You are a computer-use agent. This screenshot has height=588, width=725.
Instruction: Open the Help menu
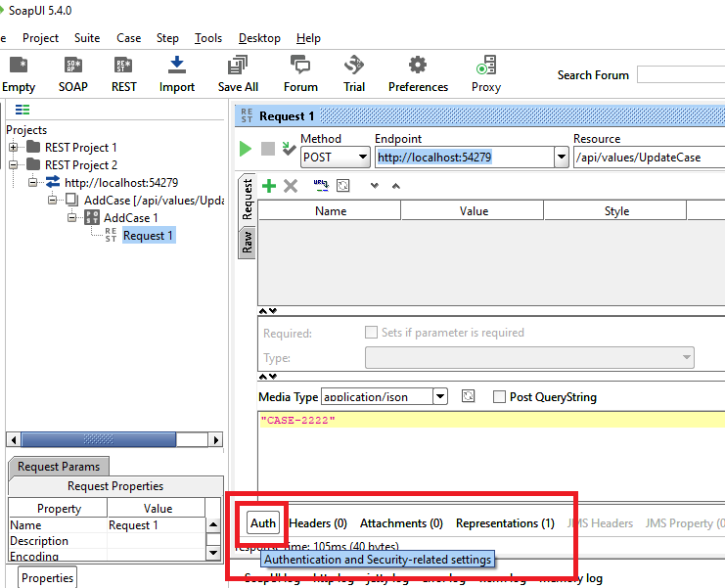(308, 38)
